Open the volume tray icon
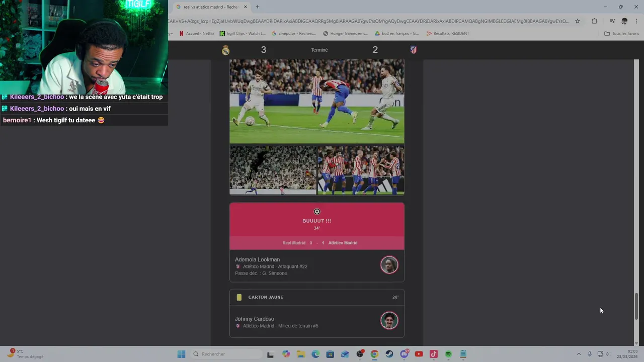This screenshot has height=362, width=644. point(607,354)
